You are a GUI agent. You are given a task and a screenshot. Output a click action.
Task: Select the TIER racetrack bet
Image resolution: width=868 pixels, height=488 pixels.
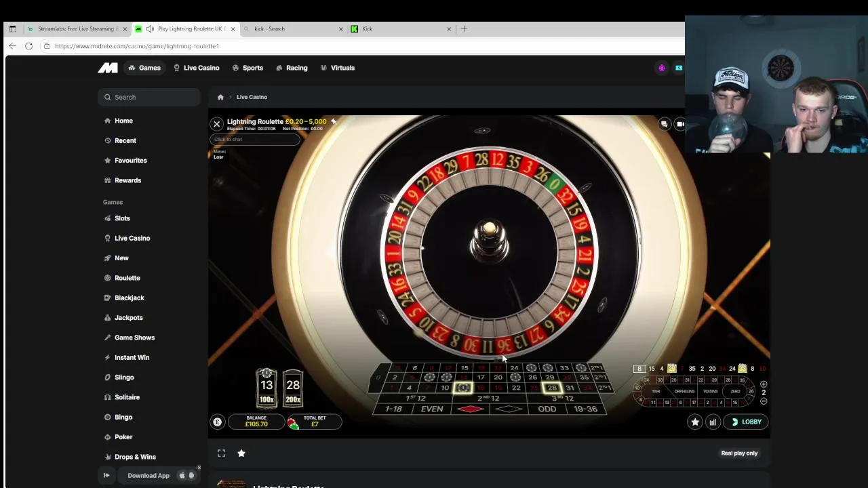click(x=656, y=391)
